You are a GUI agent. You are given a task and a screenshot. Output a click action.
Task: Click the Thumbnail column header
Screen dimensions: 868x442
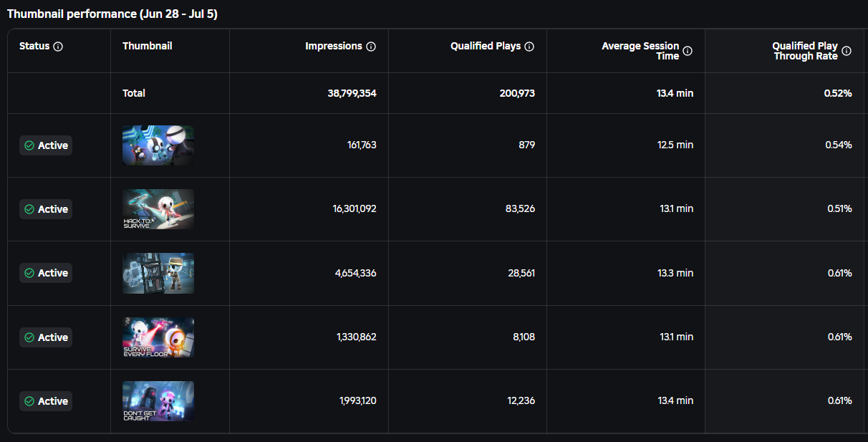pyautogui.click(x=148, y=46)
